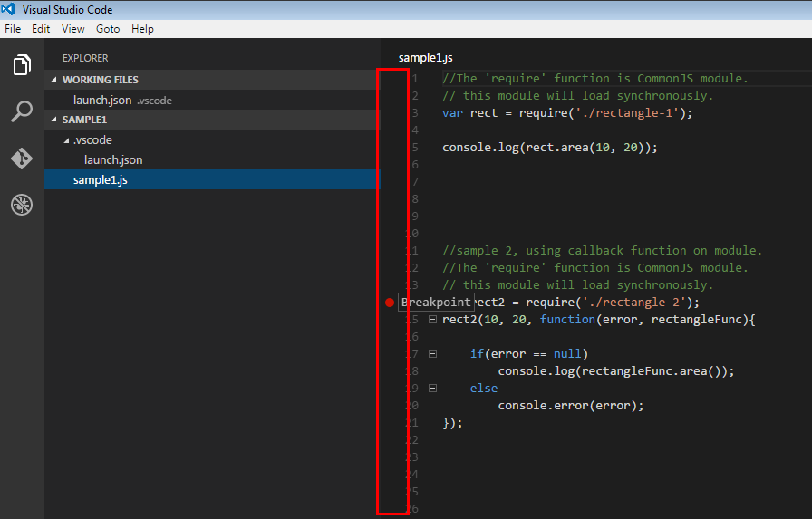Open the Explorer view icon
Viewport: 812px width, 519px height.
(x=22, y=64)
